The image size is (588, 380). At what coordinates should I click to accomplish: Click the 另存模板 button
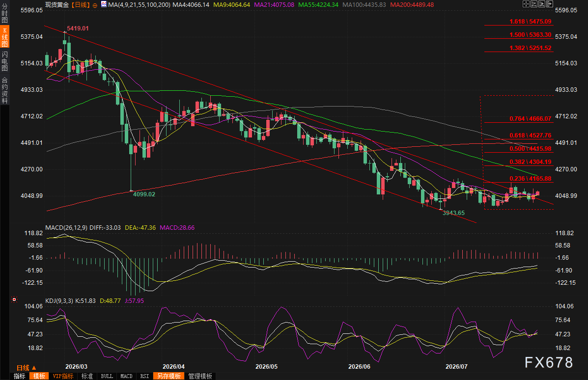169,376
